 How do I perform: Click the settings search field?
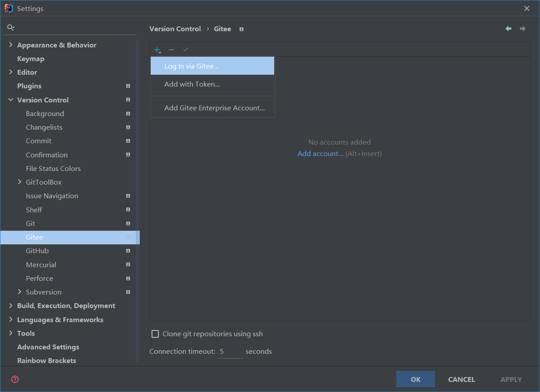(70, 28)
